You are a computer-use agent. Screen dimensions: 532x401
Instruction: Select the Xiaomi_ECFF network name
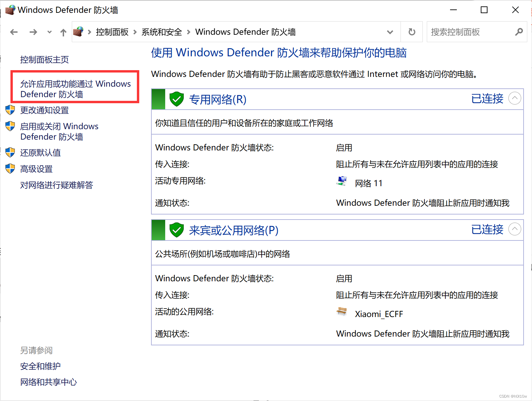click(x=379, y=314)
